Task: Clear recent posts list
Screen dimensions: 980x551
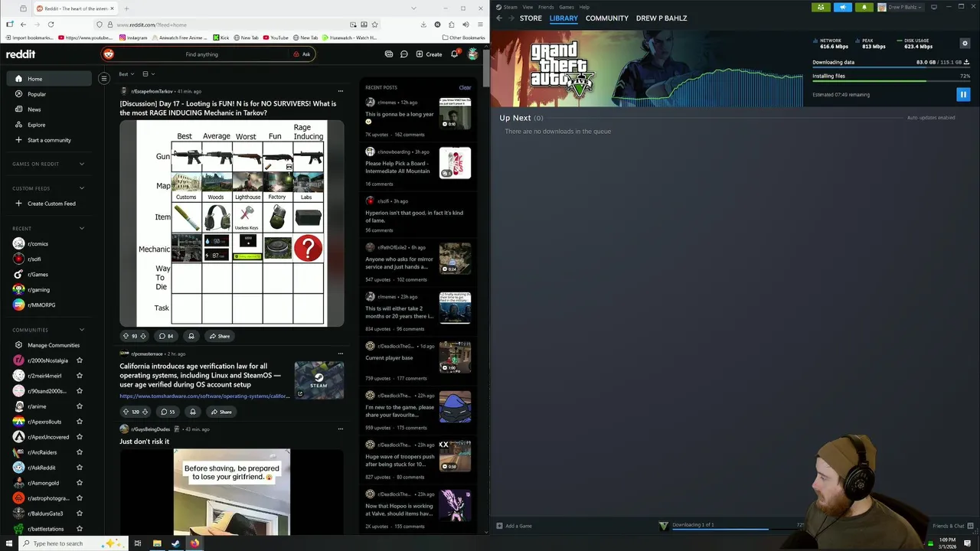Action: tap(465, 87)
